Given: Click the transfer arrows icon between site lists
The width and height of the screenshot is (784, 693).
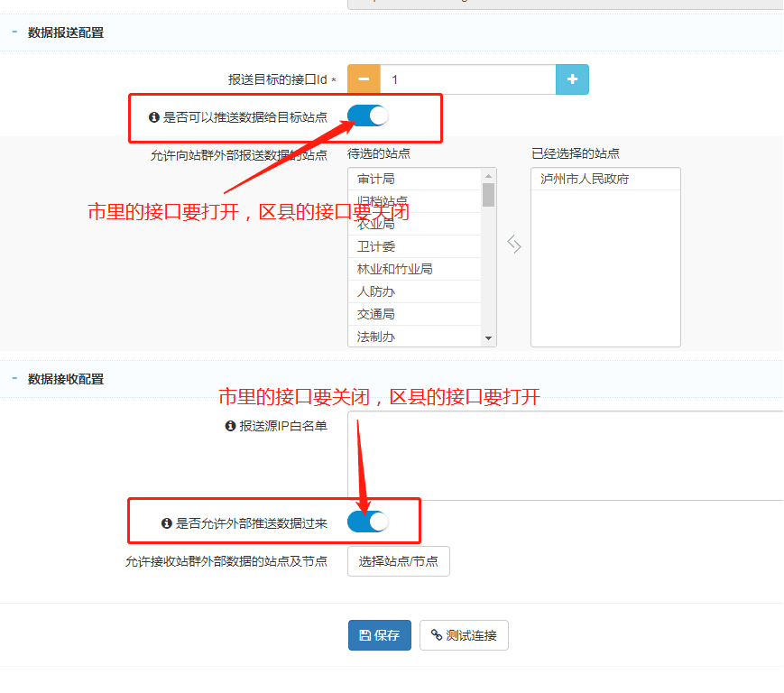Looking at the screenshot, I should pyautogui.click(x=513, y=245).
